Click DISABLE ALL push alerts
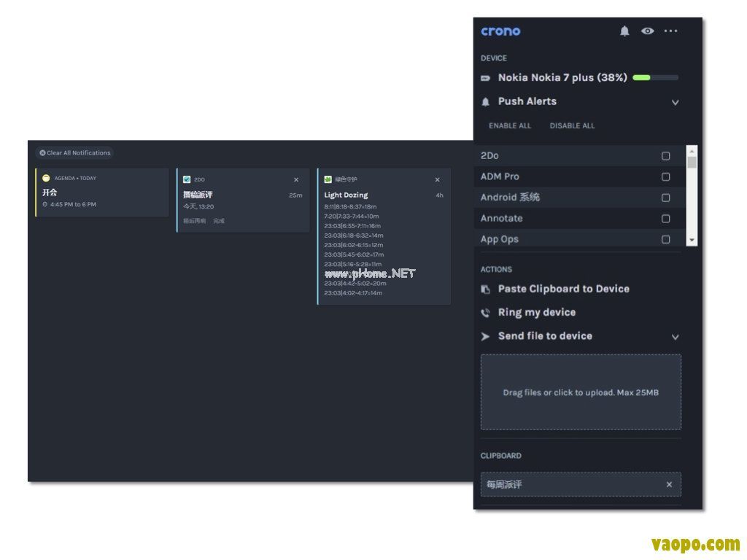 pos(572,125)
